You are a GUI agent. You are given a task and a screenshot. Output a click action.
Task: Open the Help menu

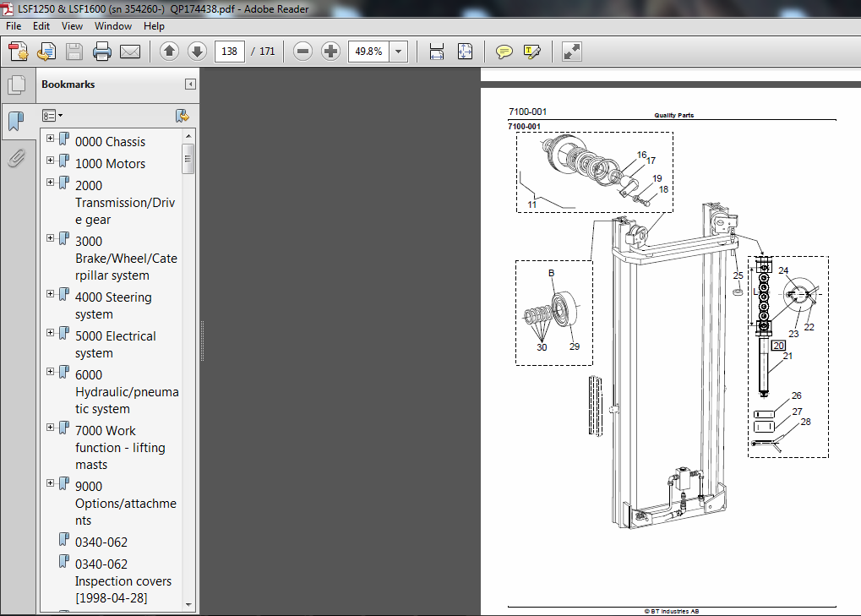click(x=154, y=26)
